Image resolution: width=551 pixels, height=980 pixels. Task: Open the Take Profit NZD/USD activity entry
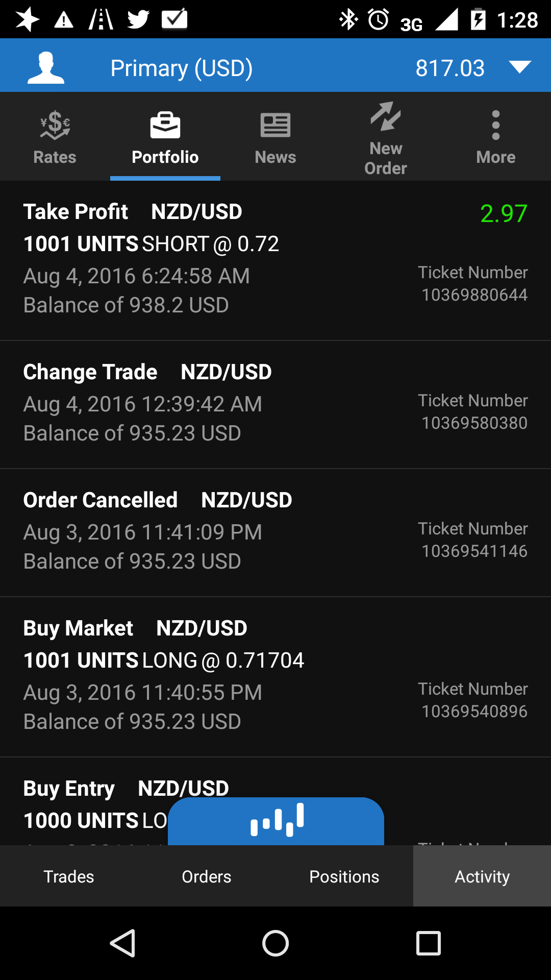[x=275, y=260]
